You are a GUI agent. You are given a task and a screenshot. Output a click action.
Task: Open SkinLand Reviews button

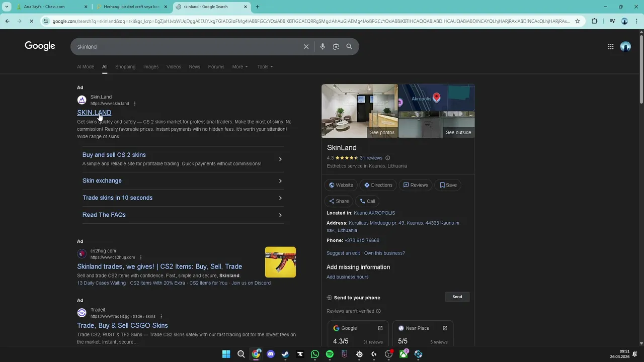coord(416,185)
